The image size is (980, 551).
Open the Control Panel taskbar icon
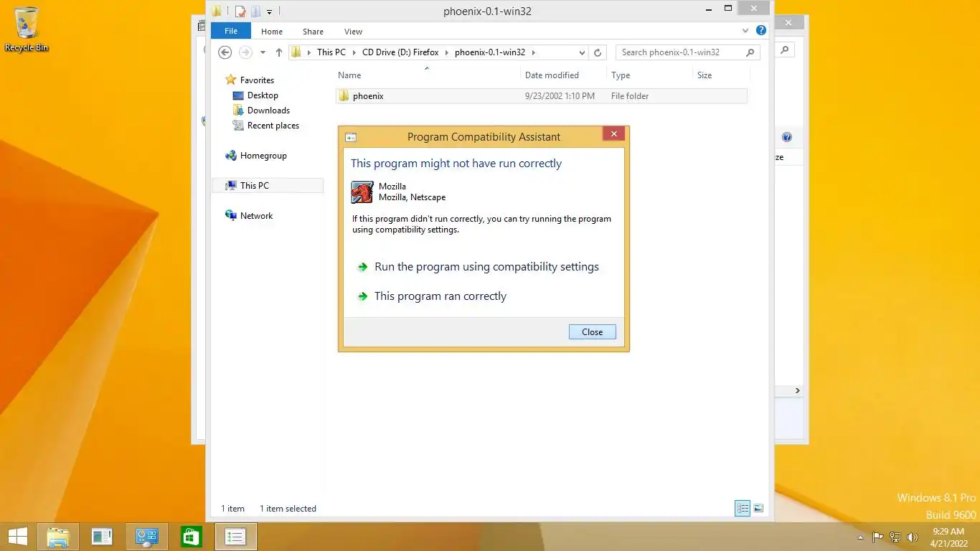(146, 537)
